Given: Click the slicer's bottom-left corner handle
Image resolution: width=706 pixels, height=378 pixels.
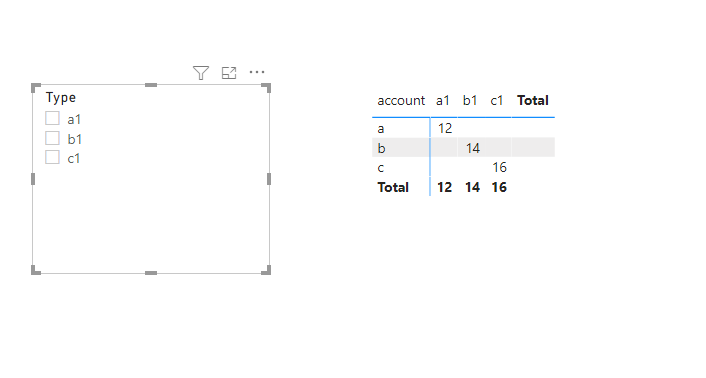Looking at the screenshot, I should (x=36, y=270).
